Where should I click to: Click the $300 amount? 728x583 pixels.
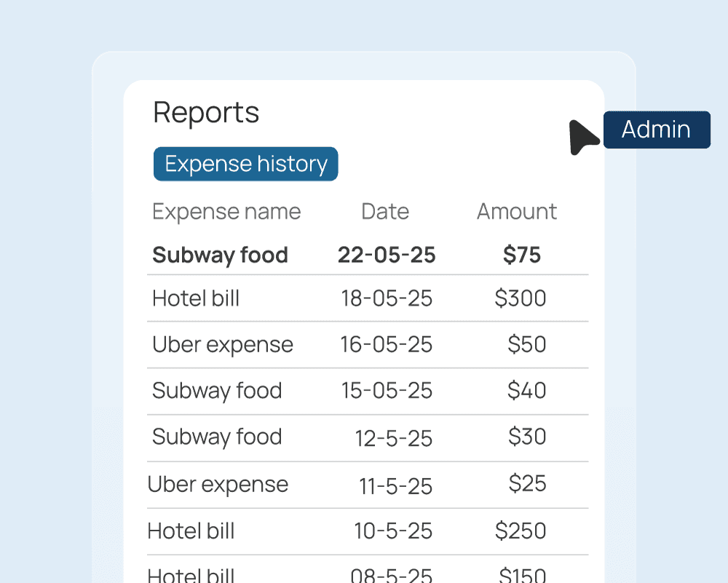coord(520,298)
